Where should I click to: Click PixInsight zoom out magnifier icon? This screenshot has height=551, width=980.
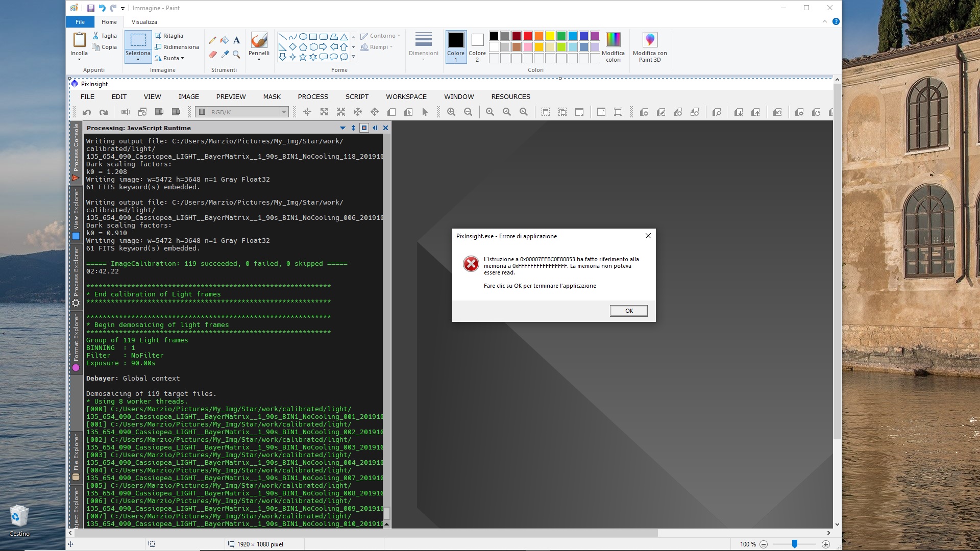[468, 112]
